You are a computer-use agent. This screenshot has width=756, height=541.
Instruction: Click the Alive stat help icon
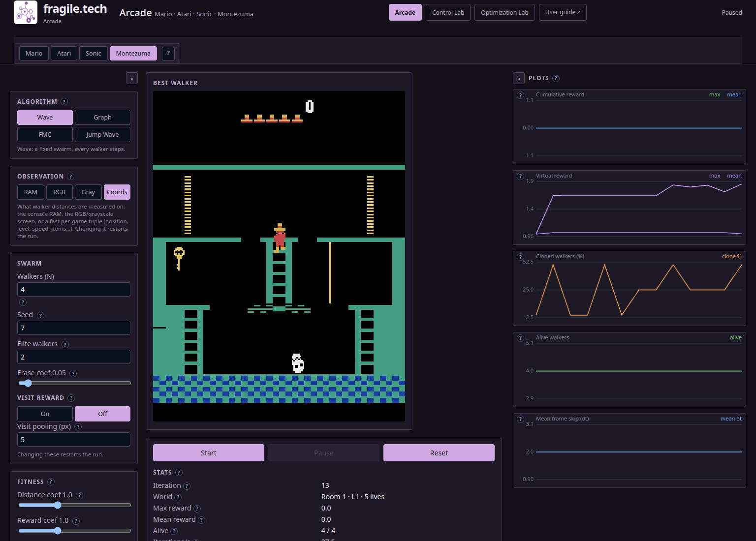(174, 531)
